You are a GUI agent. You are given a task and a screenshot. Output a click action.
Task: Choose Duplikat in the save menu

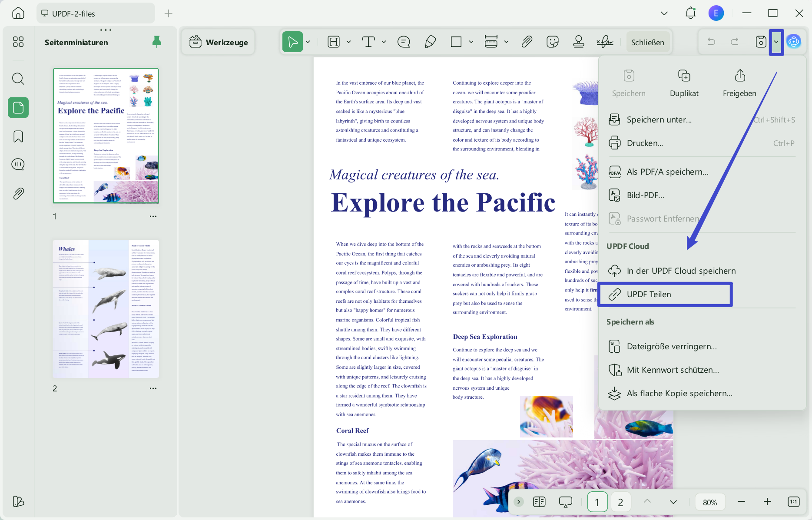pos(684,83)
